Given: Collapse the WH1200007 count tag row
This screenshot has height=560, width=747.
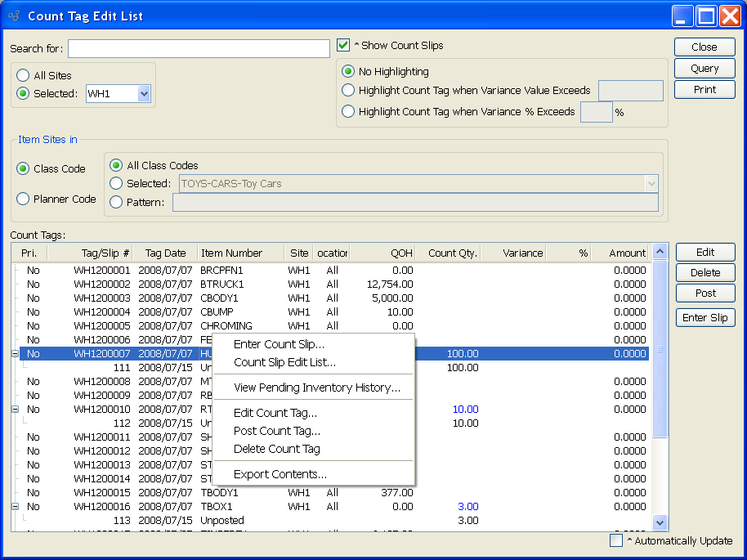Looking at the screenshot, I should pos(16,354).
